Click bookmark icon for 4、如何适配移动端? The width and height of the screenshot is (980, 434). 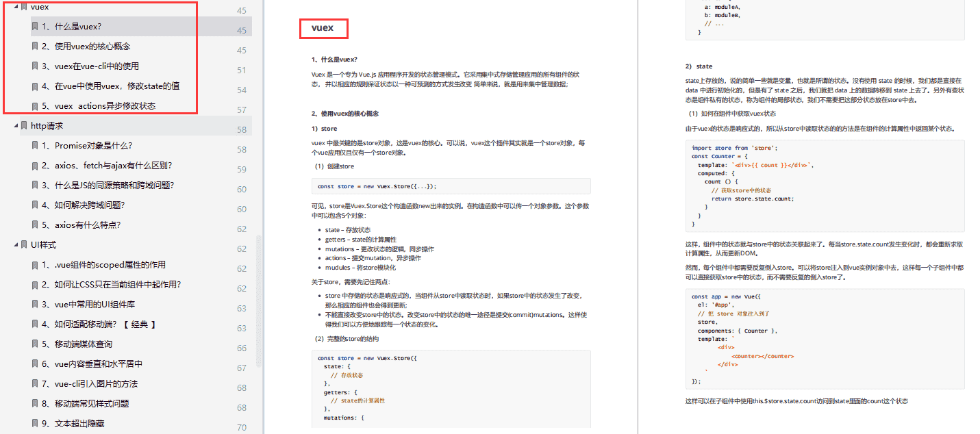(x=35, y=324)
